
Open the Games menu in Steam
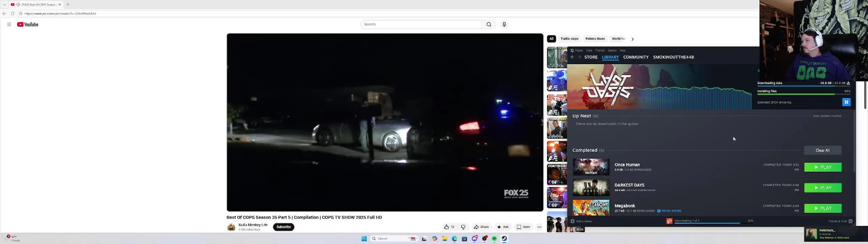point(612,50)
